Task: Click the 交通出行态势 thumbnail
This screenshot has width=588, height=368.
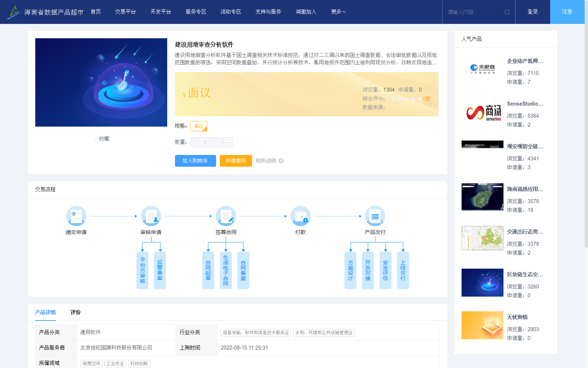Action: (483, 238)
